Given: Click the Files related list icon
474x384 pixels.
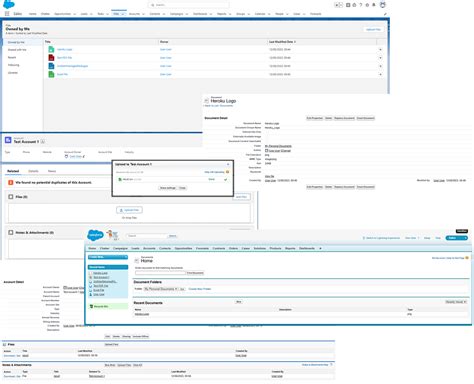Looking at the screenshot, I should pyautogui.click(x=11, y=197).
